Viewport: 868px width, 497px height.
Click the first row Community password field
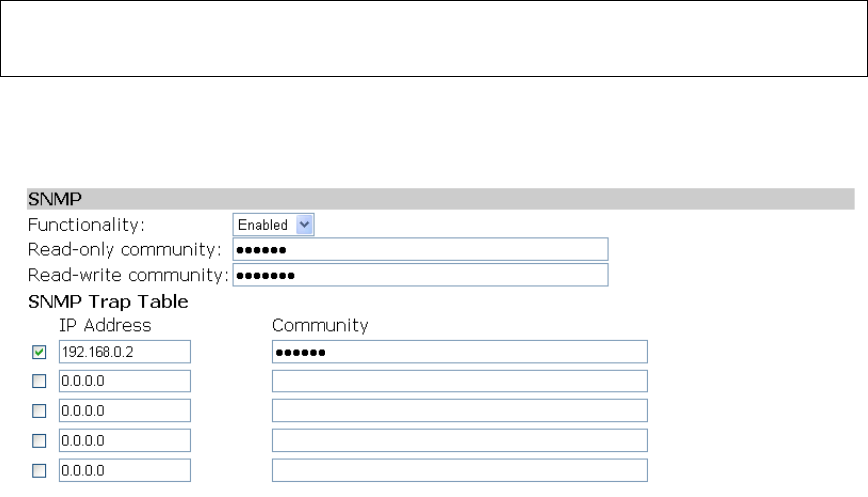pyautogui.click(x=460, y=352)
